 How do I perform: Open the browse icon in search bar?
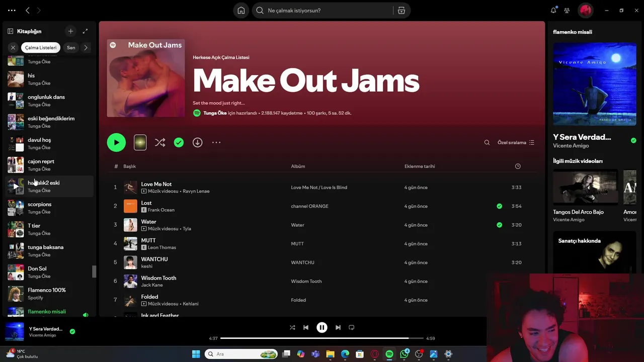tap(401, 11)
